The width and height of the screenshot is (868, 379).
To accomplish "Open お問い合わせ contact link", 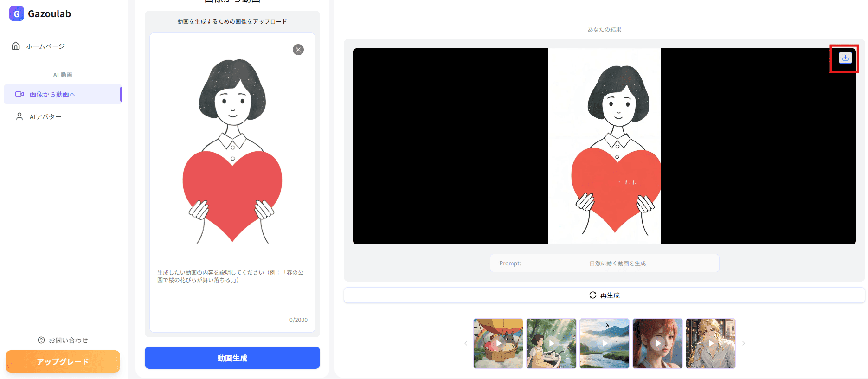I will tap(63, 340).
